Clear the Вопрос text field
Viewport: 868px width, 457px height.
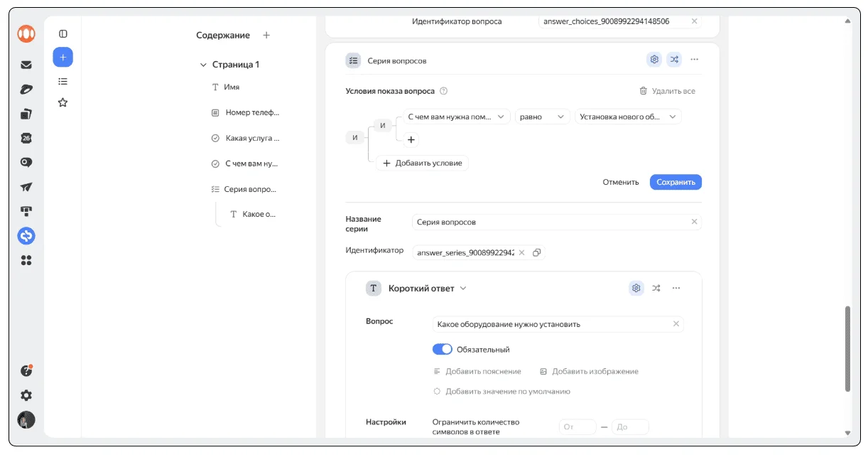676,324
